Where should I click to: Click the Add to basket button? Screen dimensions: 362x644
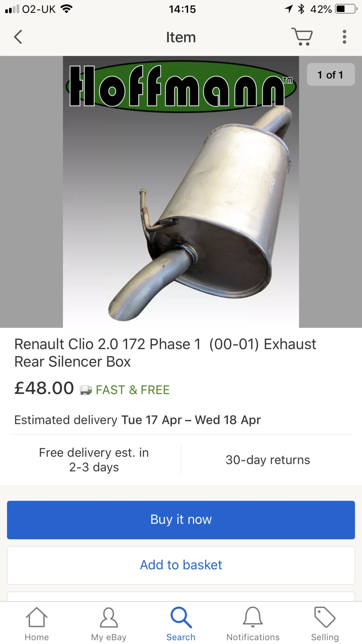coord(181,565)
